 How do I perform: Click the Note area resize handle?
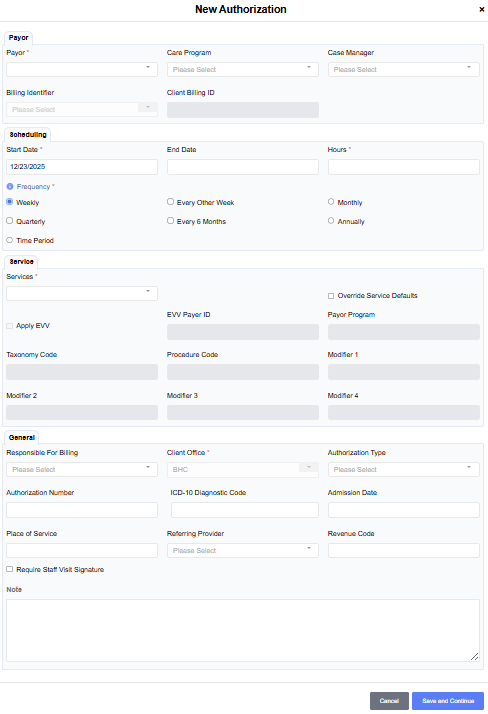[474, 656]
